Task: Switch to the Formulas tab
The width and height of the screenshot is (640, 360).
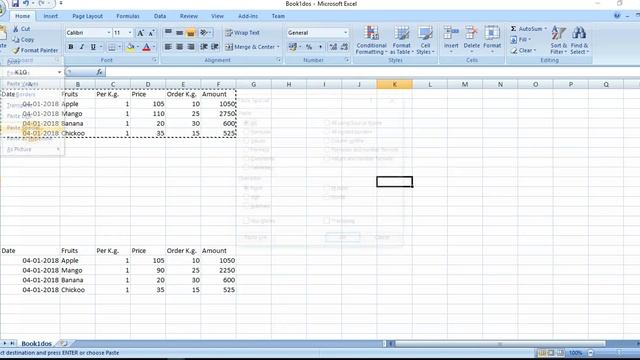Action: click(x=128, y=16)
